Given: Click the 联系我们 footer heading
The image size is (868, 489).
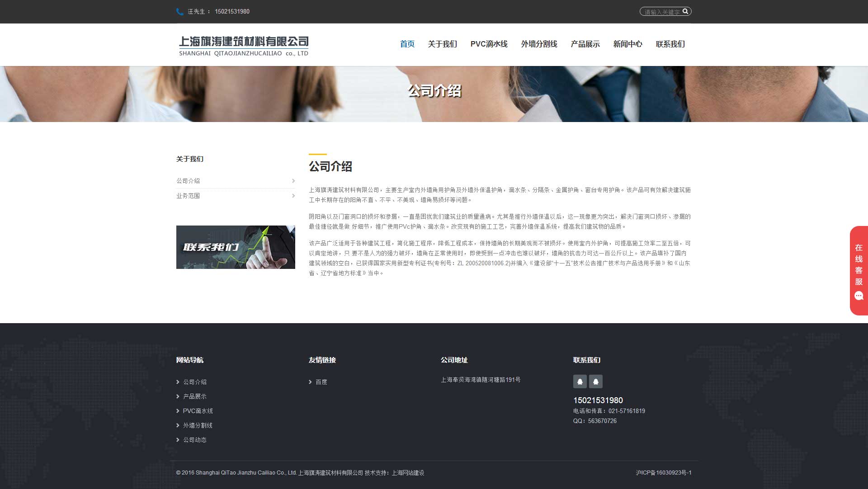Looking at the screenshot, I should pyautogui.click(x=587, y=360).
